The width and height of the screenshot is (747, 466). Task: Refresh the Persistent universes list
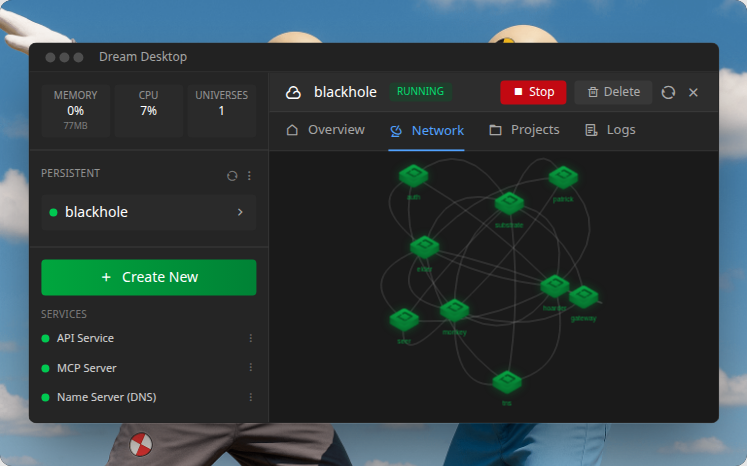[232, 176]
